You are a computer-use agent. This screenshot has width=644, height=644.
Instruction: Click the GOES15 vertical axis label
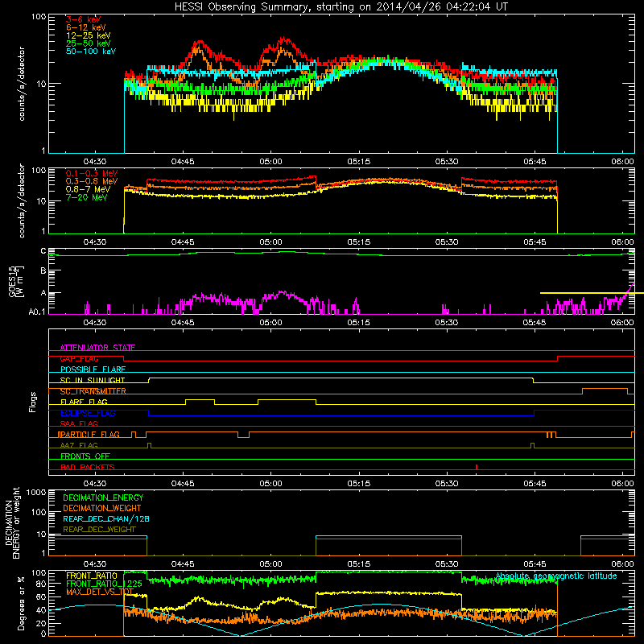point(16,281)
